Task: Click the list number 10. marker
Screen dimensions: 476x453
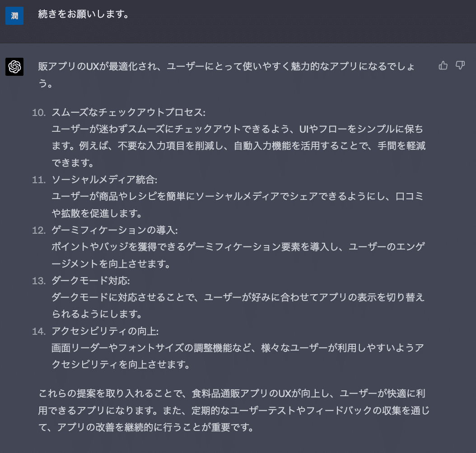Action: pyautogui.click(x=39, y=112)
